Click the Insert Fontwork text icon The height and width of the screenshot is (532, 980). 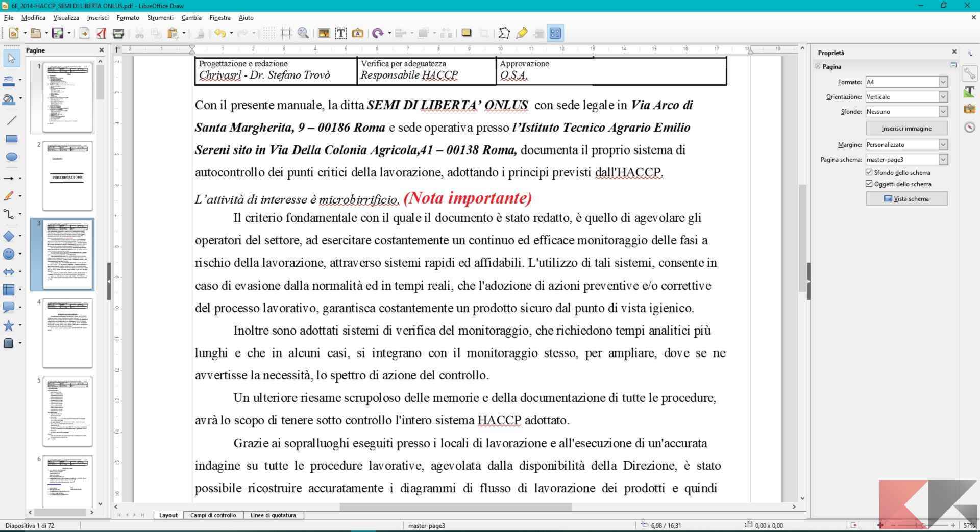(x=358, y=33)
